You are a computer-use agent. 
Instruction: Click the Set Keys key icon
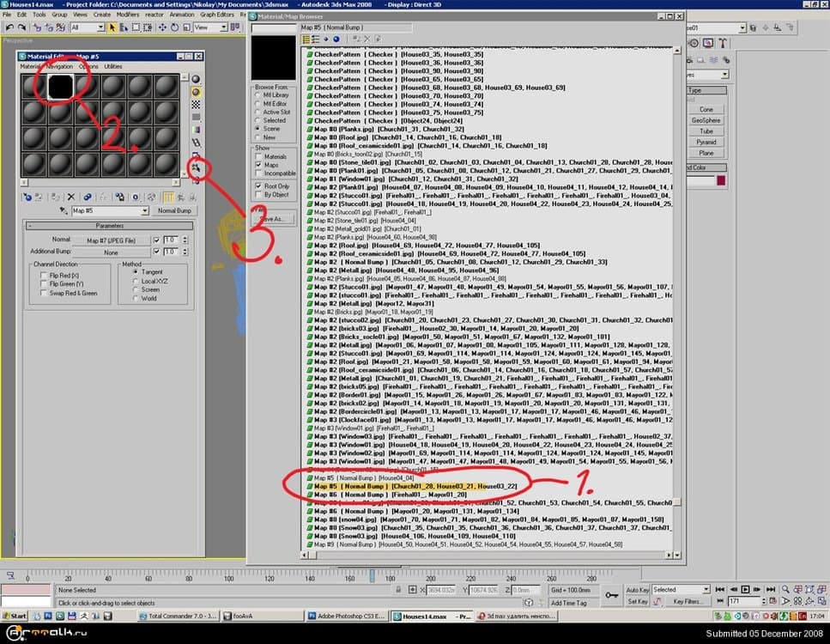[x=612, y=595]
